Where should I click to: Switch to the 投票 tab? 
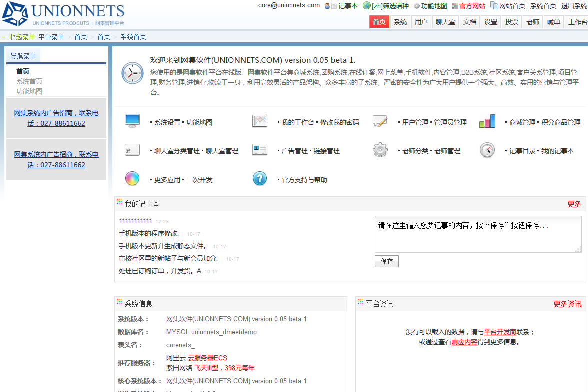(x=512, y=22)
